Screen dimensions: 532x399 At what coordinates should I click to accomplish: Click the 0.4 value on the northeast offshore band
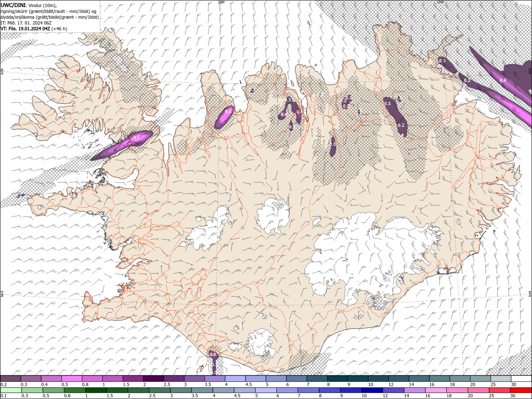[x=503, y=80]
